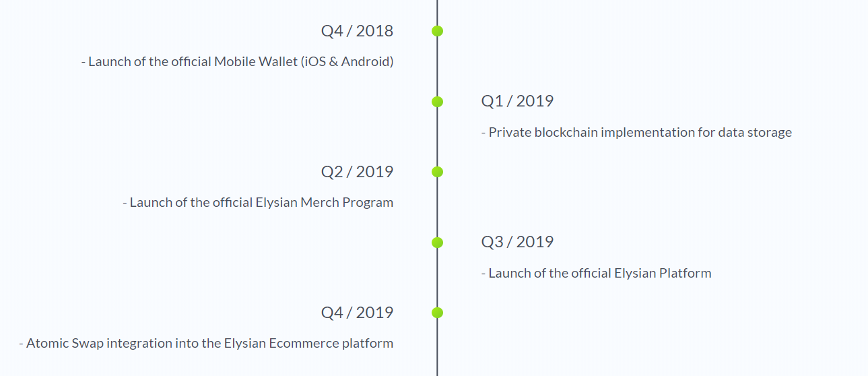Select the Q3 / 2019 green marker
The image size is (868, 376).
437,243
